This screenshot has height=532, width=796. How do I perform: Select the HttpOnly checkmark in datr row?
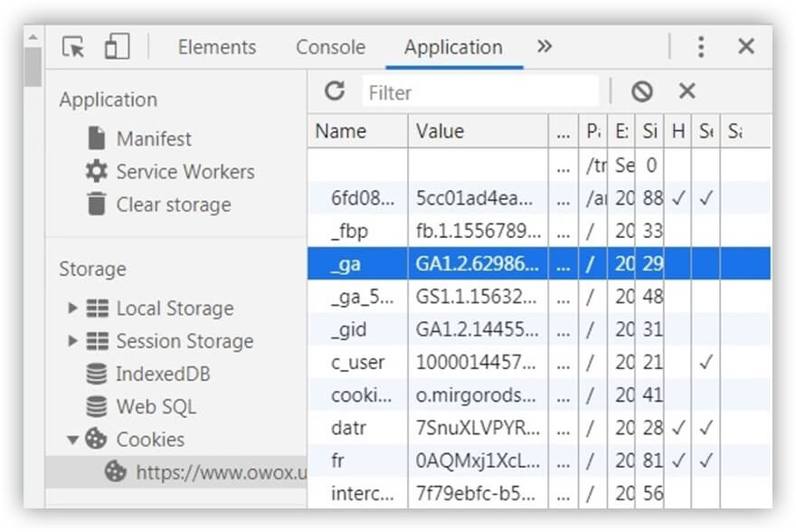678,428
